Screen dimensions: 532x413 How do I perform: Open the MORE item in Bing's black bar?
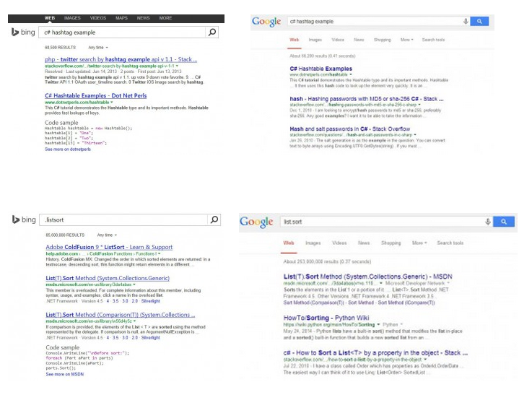click(165, 18)
